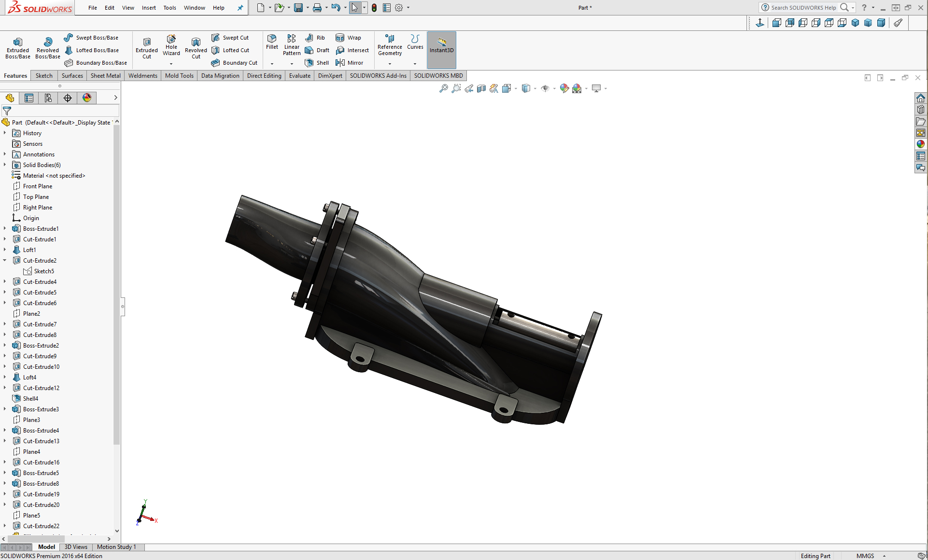
Task: Click the Save icon
Action: [298, 8]
